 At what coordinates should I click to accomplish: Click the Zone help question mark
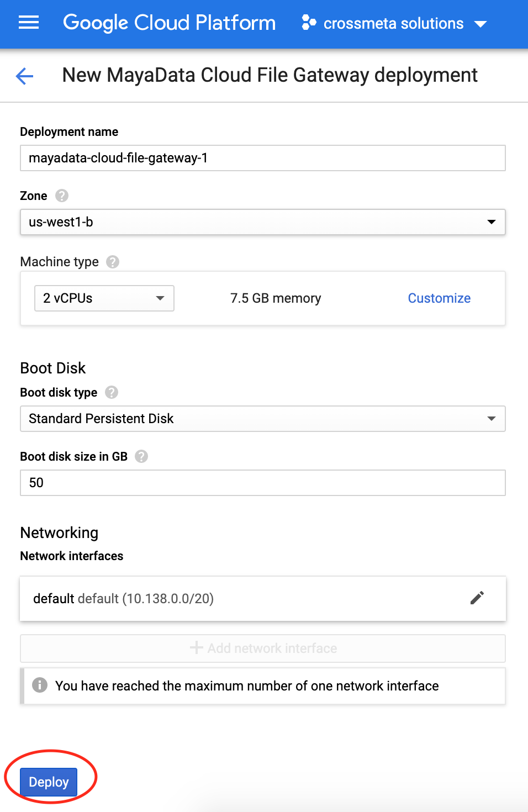tap(62, 196)
